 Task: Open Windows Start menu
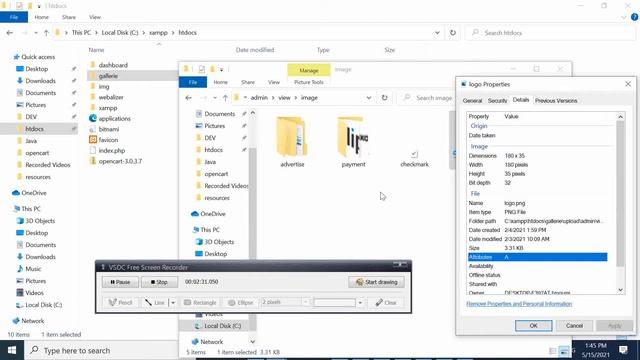click(12, 350)
